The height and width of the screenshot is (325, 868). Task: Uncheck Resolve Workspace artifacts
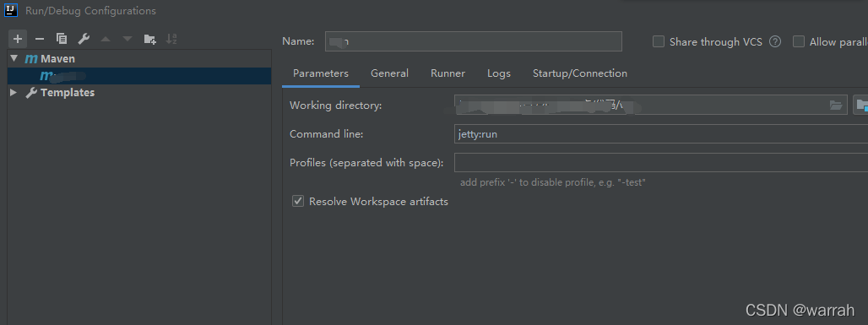[298, 201]
